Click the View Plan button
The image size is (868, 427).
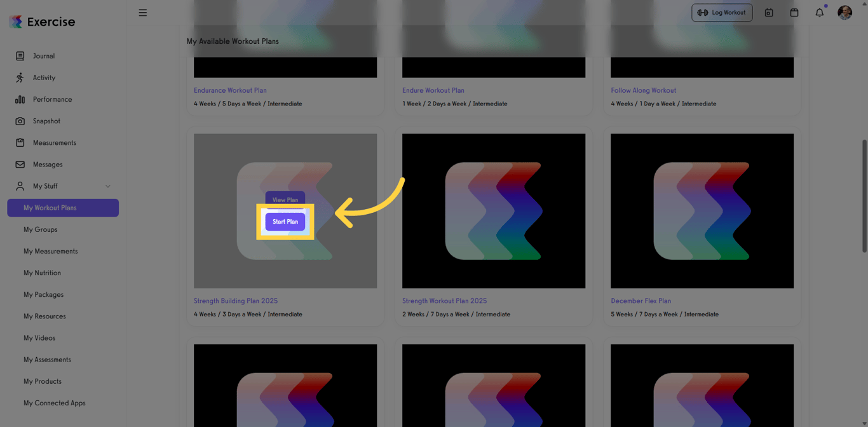tap(285, 198)
